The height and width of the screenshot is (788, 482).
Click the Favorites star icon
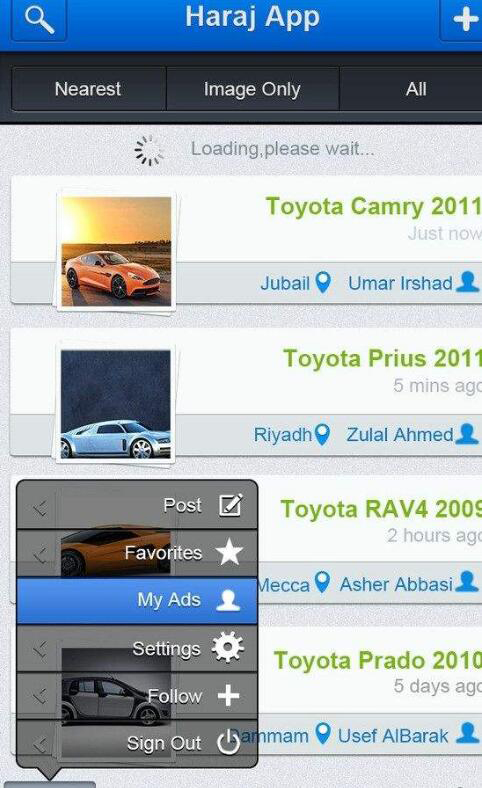pos(229,552)
